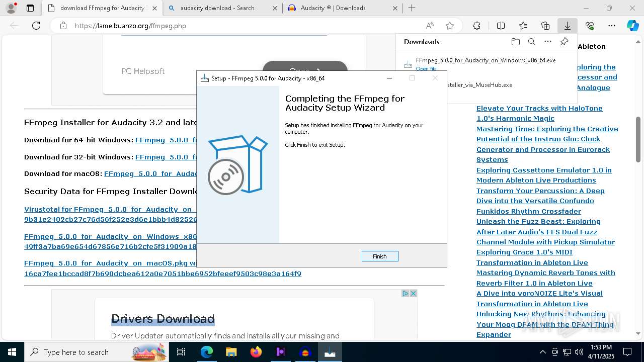Click the Open file link under FFmpeg download

[426, 68]
